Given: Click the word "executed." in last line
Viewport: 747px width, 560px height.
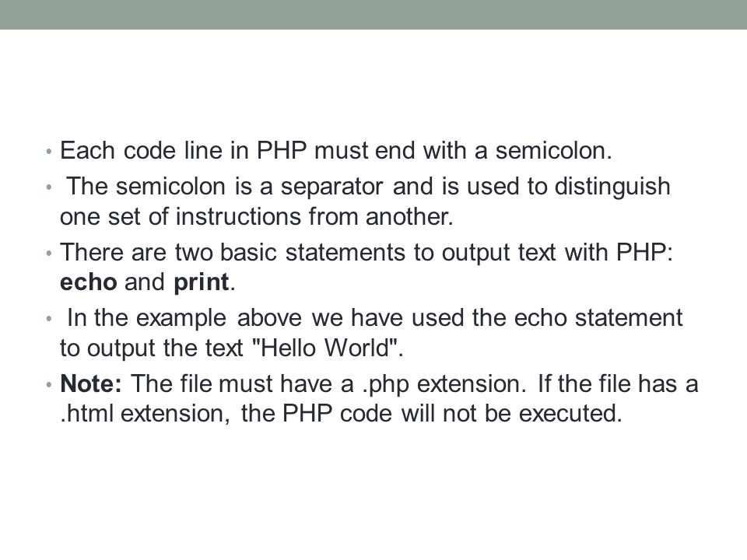Looking at the screenshot, I should pos(570,413).
